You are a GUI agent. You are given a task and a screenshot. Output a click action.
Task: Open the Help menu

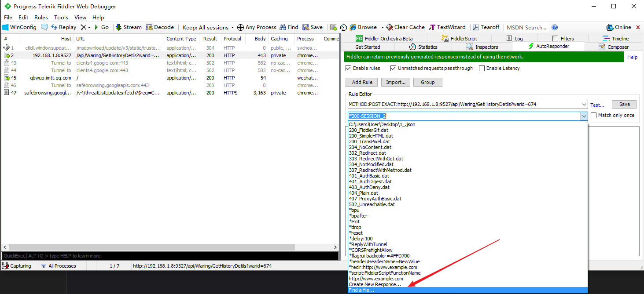pos(98,18)
